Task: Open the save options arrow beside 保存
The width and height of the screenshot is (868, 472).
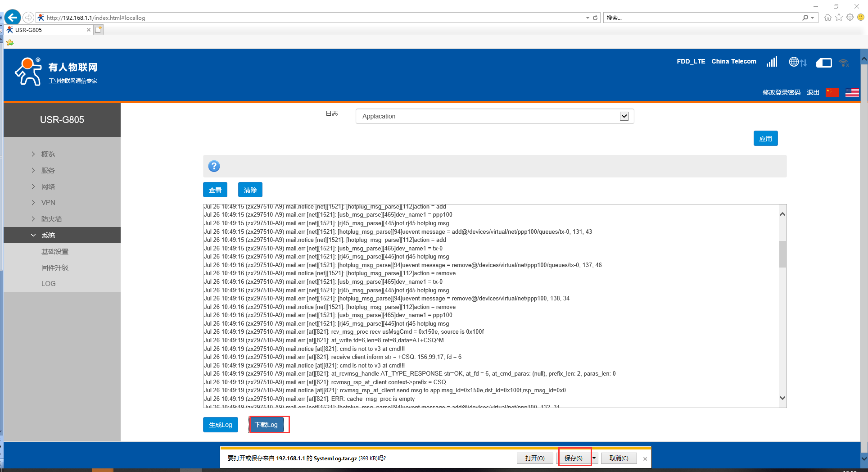Action: pos(594,458)
